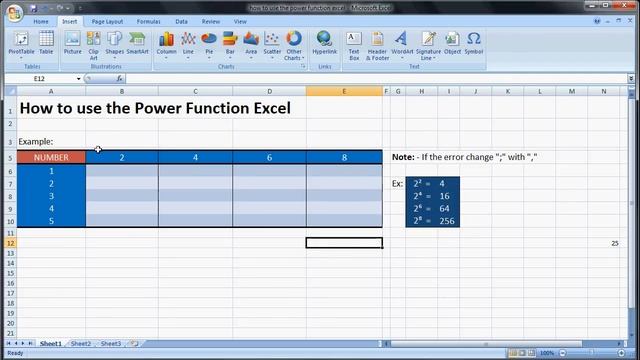Viewport: 640px width, 360px height.
Task: Select the Example: cell
Action: coord(51,142)
